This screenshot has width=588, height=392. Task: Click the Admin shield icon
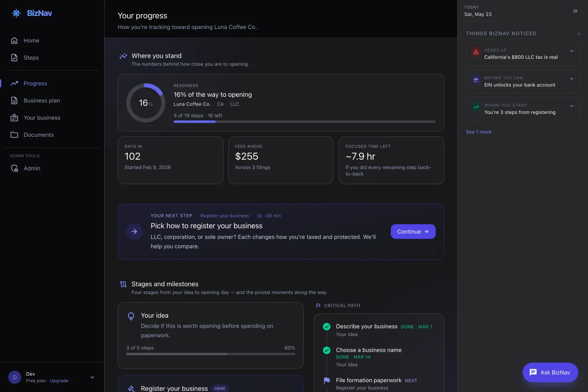[x=14, y=168]
